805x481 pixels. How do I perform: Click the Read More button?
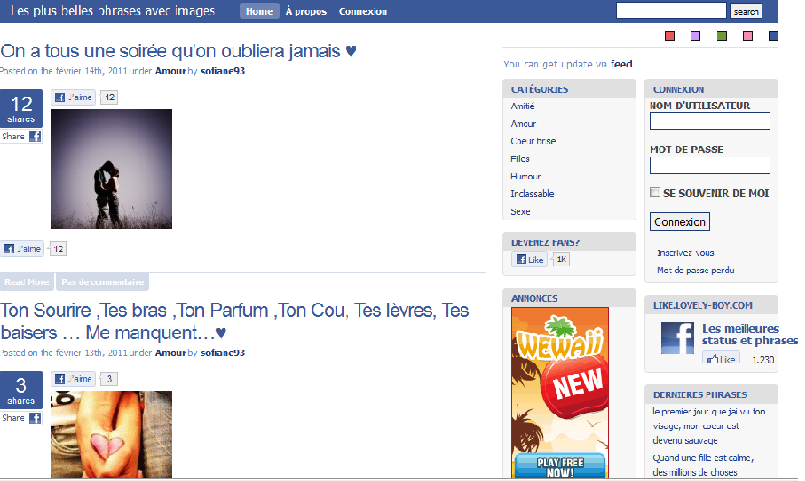[x=27, y=282]
